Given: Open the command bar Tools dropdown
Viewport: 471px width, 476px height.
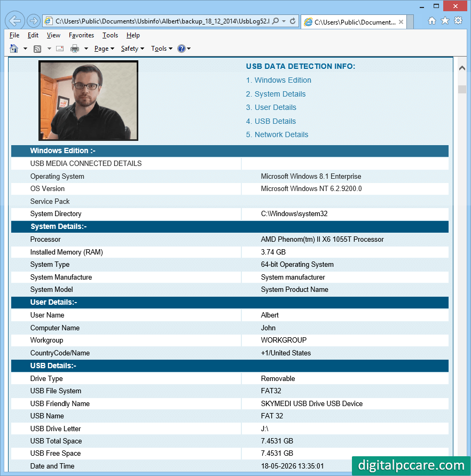Looking at the screenshot, I should click(162, 49).
